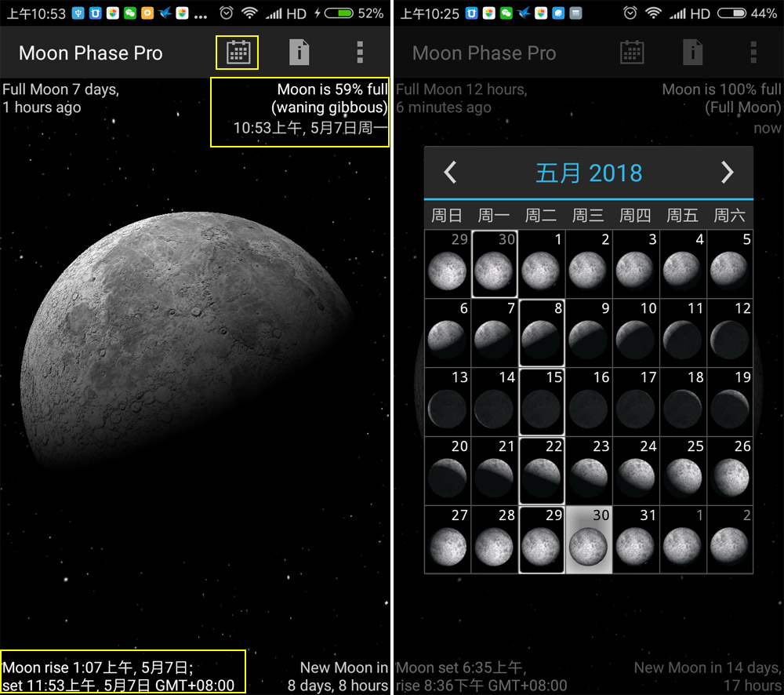The image size is (784, 695).
Task: Select May 31 in calendar grid
Action: 636,540
